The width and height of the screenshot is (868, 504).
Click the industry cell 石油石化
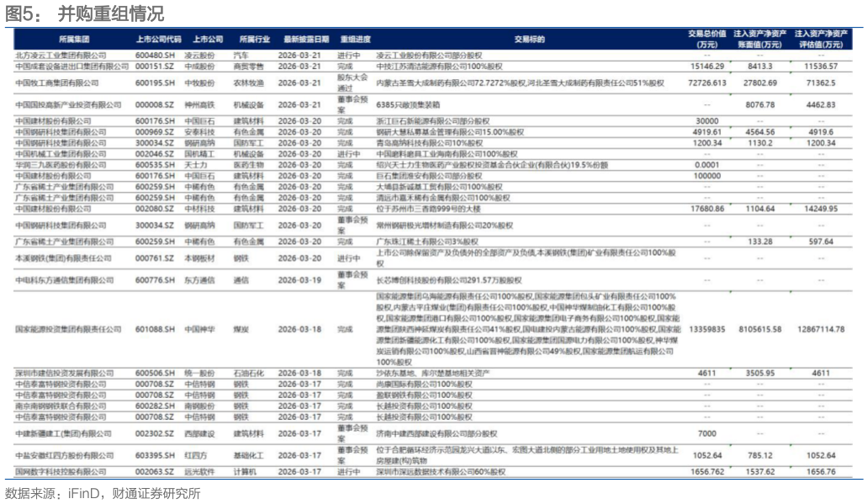[249, 374]
